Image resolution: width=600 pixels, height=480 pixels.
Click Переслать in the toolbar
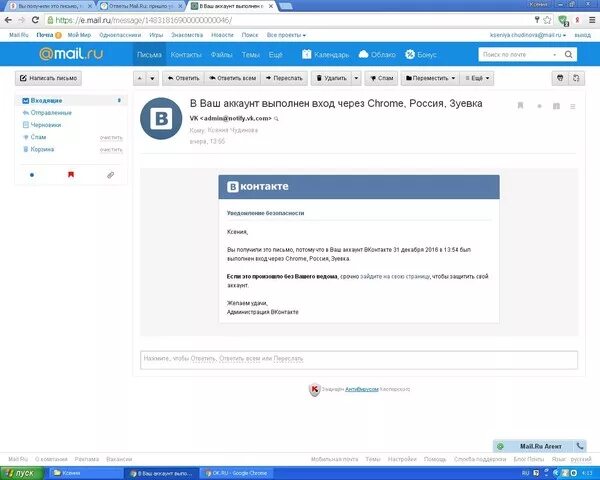coord(284,78)
